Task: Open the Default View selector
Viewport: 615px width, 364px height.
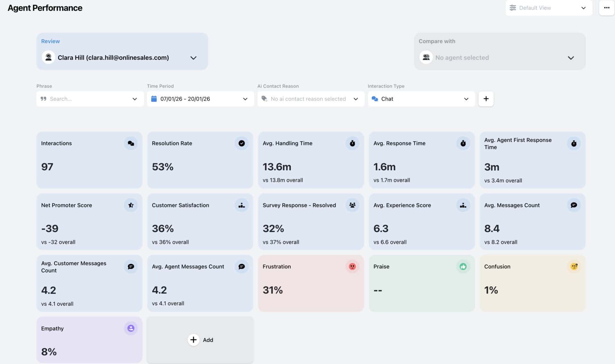Action: [549, 8]
